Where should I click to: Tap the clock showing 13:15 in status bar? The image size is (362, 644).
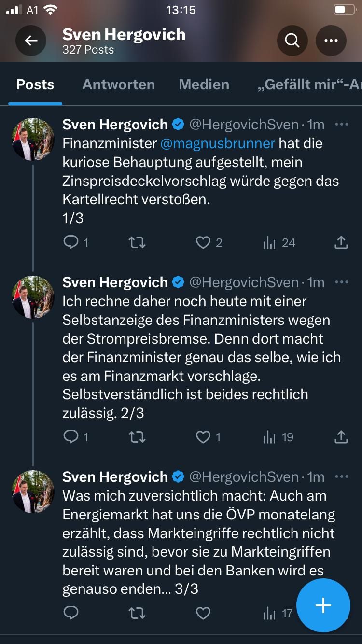[x=181, y=10]
